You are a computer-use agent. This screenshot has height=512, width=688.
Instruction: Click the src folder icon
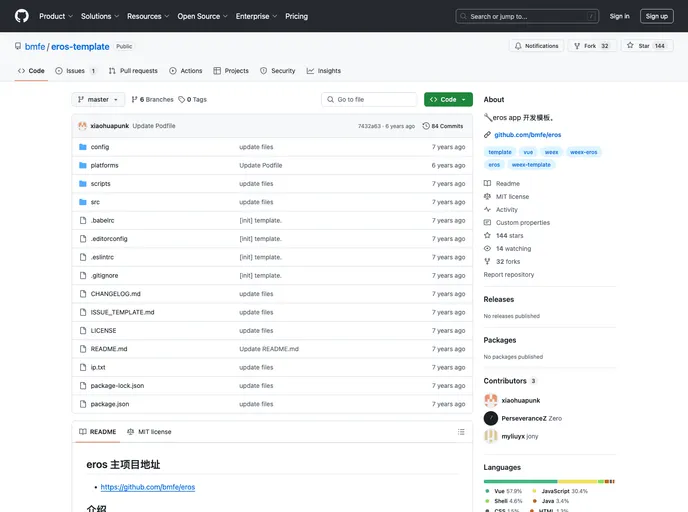pos(82,202)
